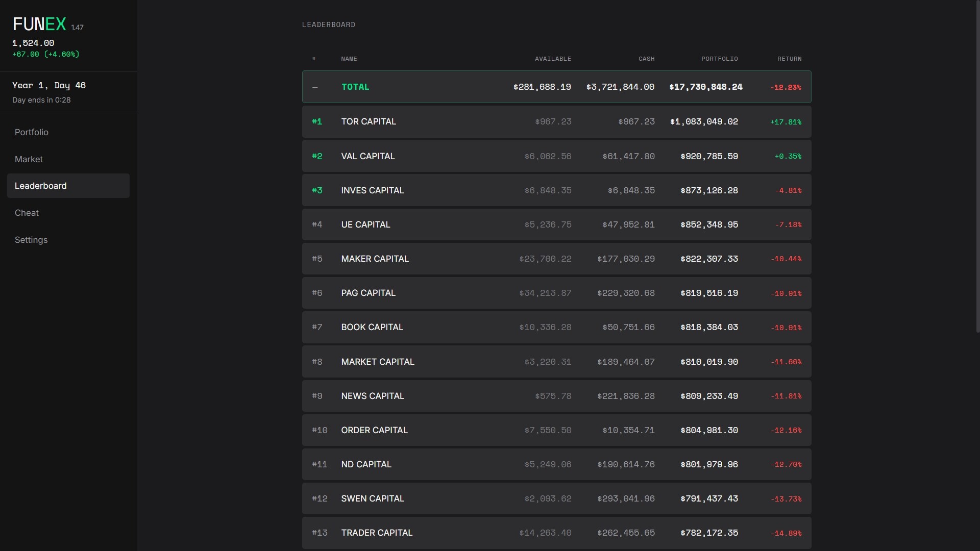This screenshot has width=980, height=551.
Task: Select ND CAPITAL row name
Action: pos(366,464)
